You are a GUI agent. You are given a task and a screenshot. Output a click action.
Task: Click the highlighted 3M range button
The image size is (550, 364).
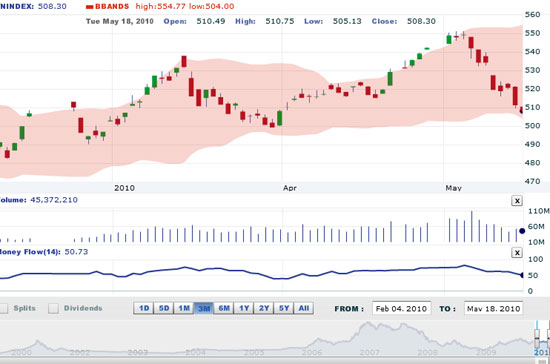tap(204, 308)
